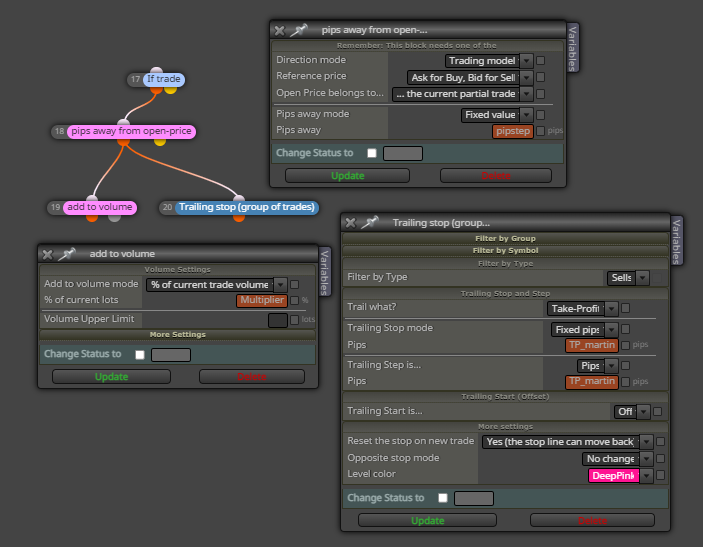Pin the 'add to volume' panel
The width and height of the screenshot is (703, 547).
(x=67, y=254)
